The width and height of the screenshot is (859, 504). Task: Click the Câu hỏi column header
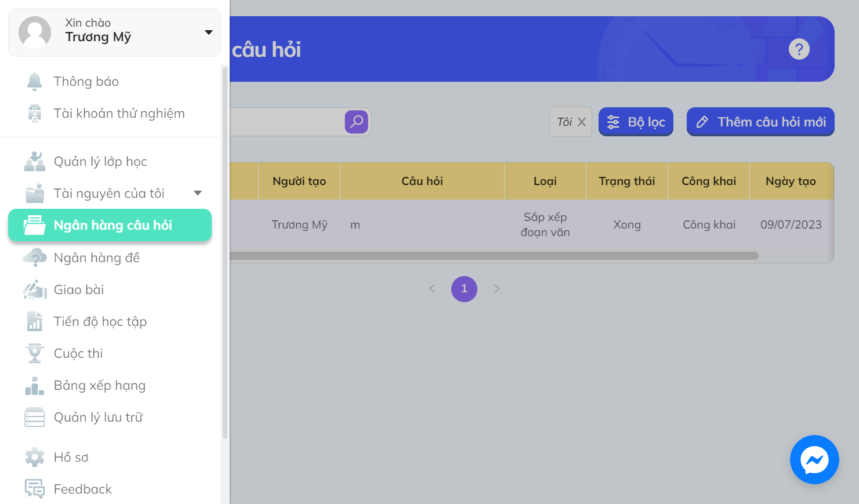point(422,181)
